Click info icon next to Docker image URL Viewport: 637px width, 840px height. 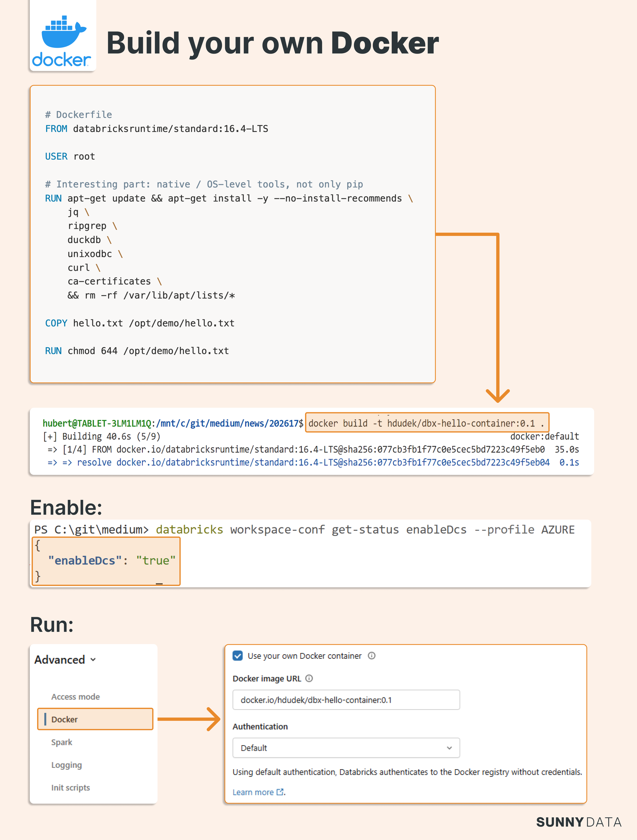tap(309, 678)
